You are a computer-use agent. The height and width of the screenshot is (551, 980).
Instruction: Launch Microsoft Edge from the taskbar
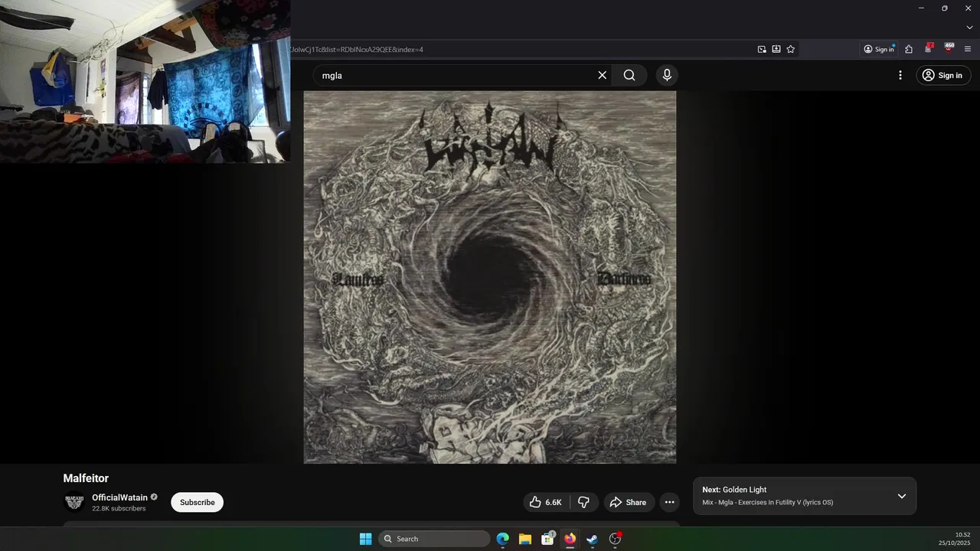[x=502, y=539]
